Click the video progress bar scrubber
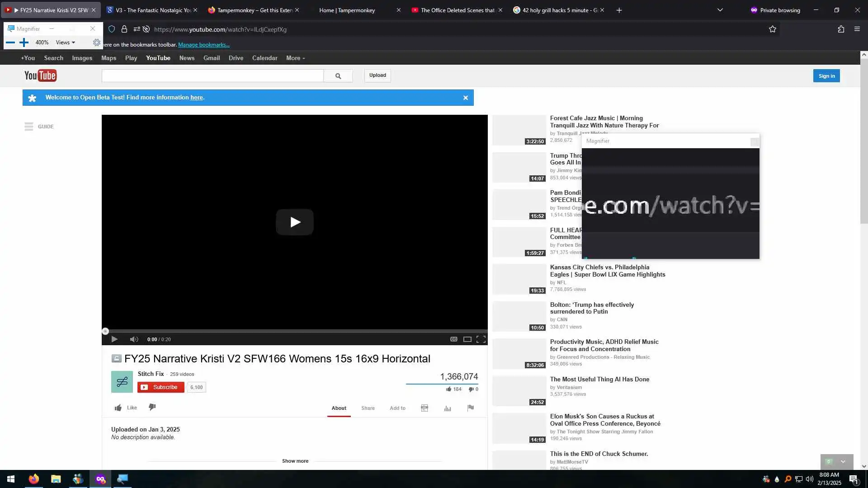The width and height of the screenshot is (868, 488). pos(105,331)
